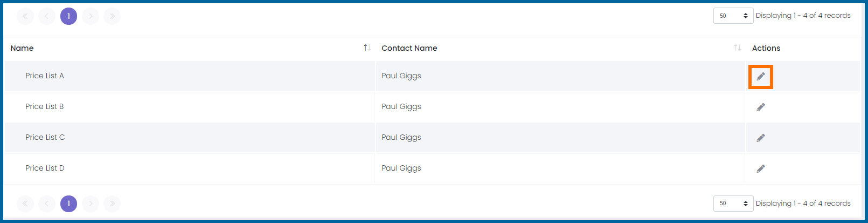Go to first page in bottom pagination
Screen dimensions: 868x223
tap(25, 204)
